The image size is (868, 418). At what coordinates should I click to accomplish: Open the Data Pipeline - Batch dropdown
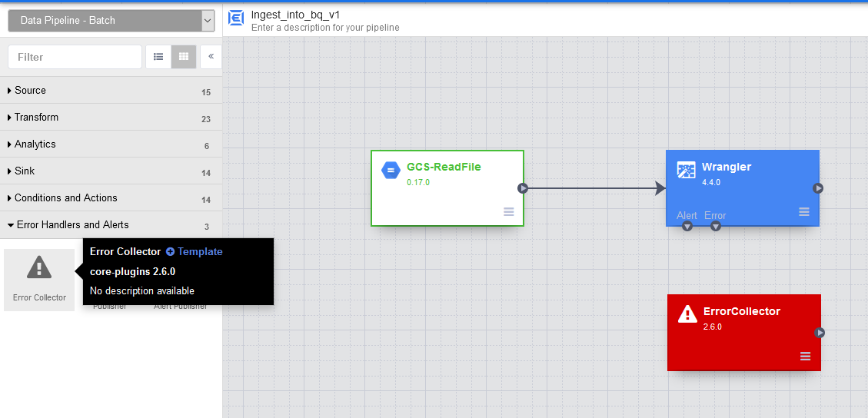111,21
